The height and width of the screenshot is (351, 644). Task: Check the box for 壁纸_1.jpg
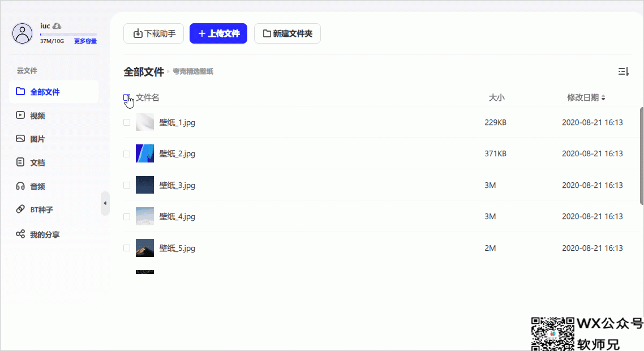(x=127, y=122)
